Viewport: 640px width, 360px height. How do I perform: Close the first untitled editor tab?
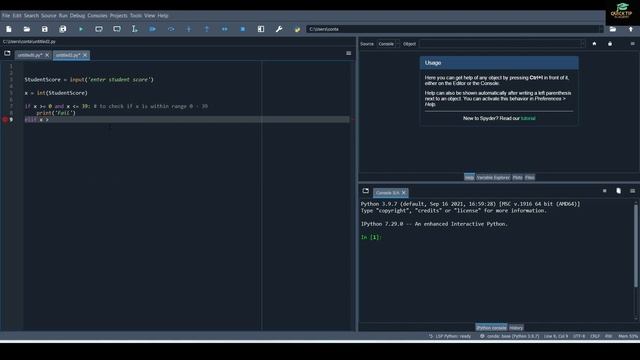coord(47,55)
